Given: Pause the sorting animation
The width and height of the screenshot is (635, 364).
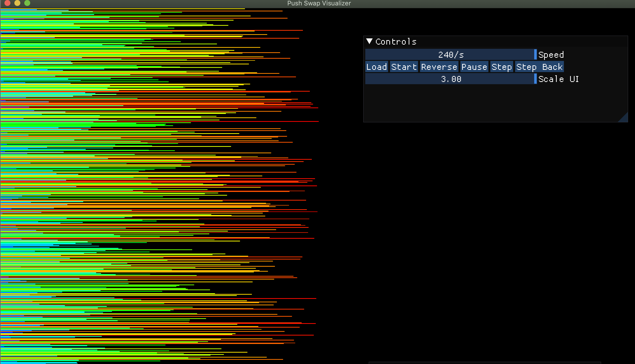Looking at the screenshot, I should click(x=474, y=67).
